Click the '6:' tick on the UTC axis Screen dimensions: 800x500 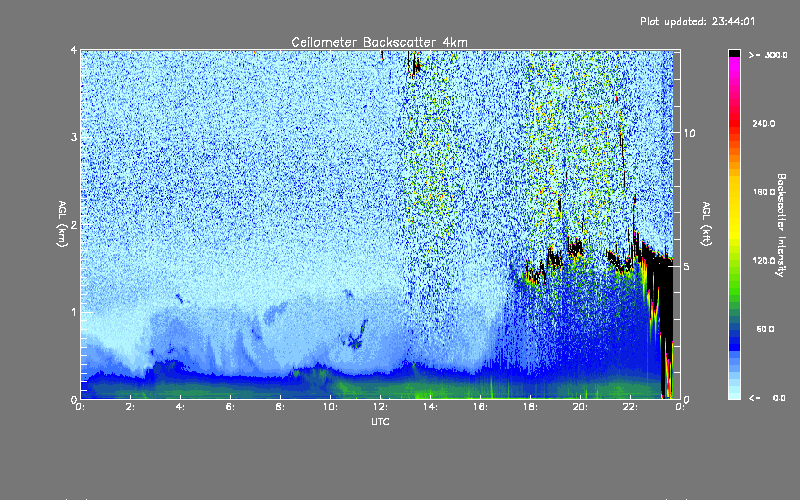pos(230,407)
